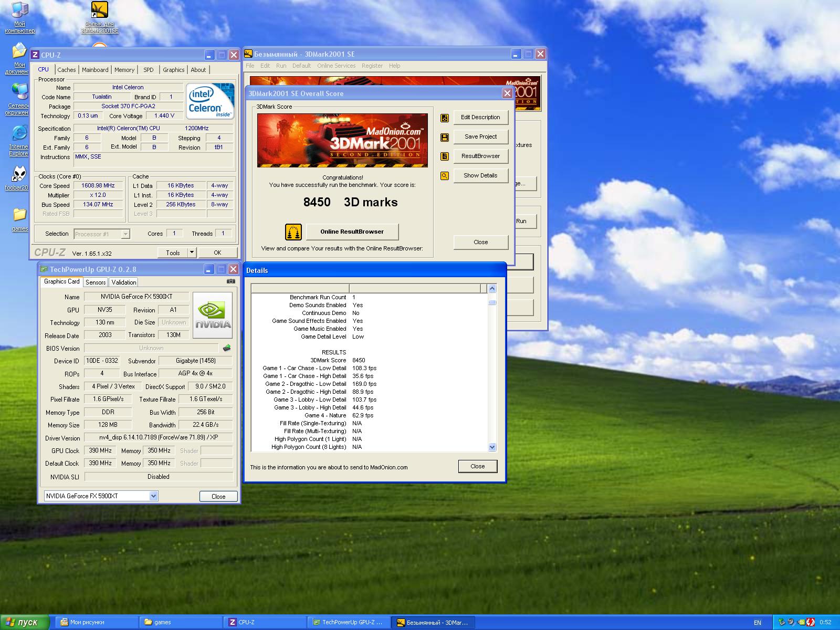The height and width of the screenshot is (630, 840).
Task: Open the Graphics tab in CPU-Z
Action: pos(173,70)
